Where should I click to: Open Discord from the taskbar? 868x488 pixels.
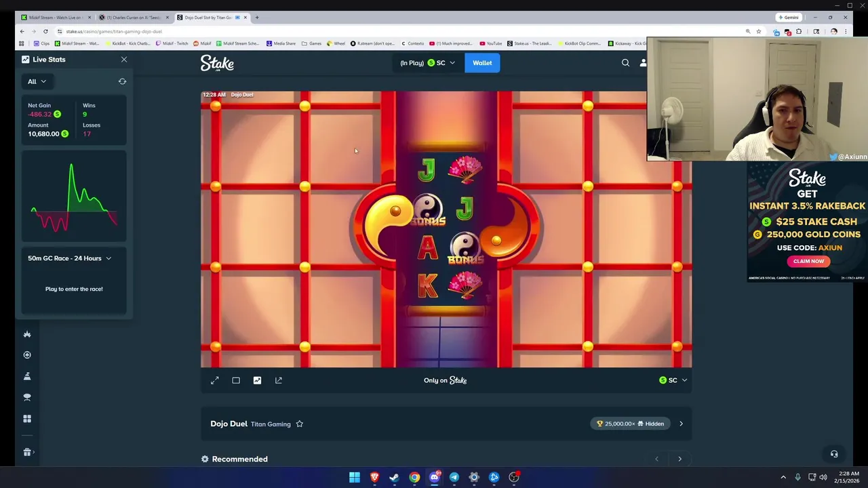pyautogui.click(x=434, y=477)
